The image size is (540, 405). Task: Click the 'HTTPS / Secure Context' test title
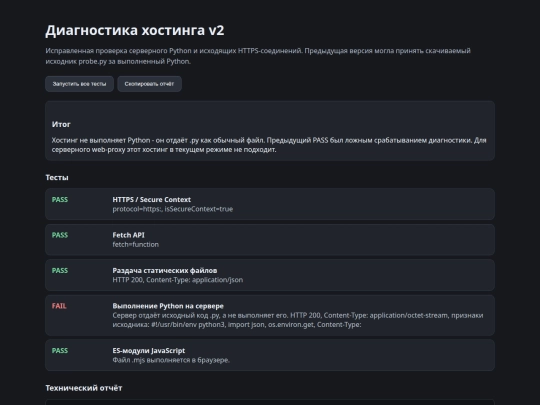tap(152, 200)
